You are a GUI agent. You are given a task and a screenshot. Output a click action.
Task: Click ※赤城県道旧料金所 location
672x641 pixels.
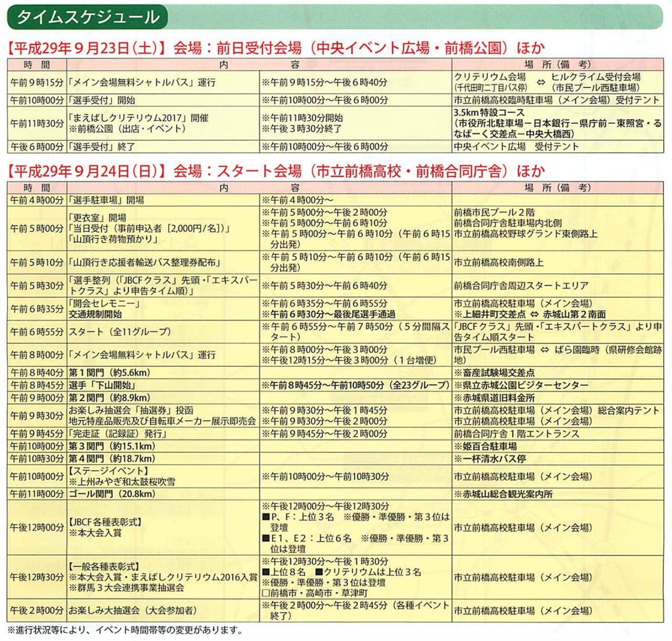pos(494,398)
